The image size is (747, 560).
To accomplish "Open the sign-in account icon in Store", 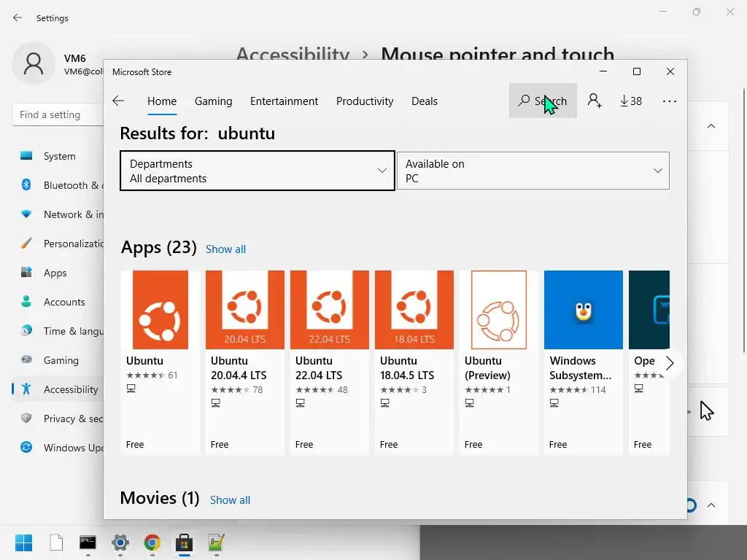I will point(594,101).
